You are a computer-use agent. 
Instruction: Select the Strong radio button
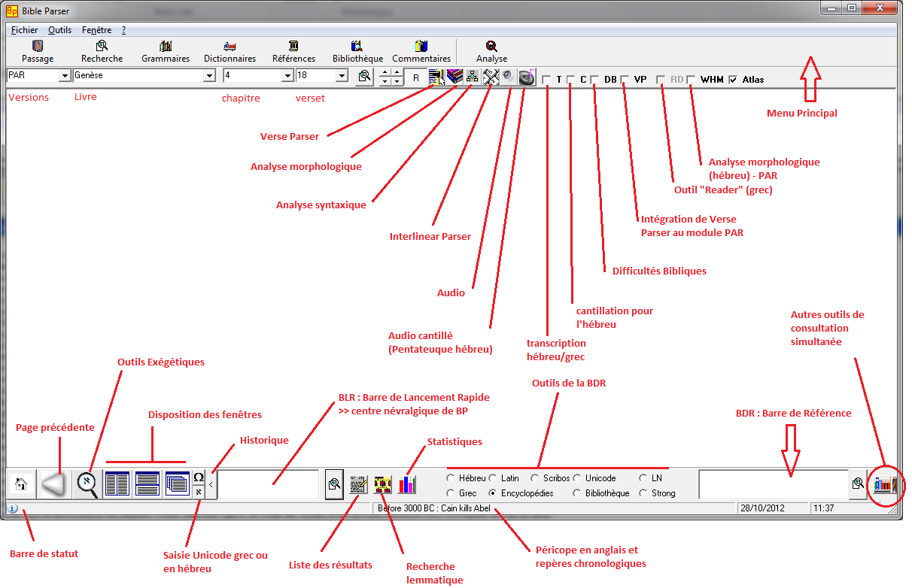(643, 493)
